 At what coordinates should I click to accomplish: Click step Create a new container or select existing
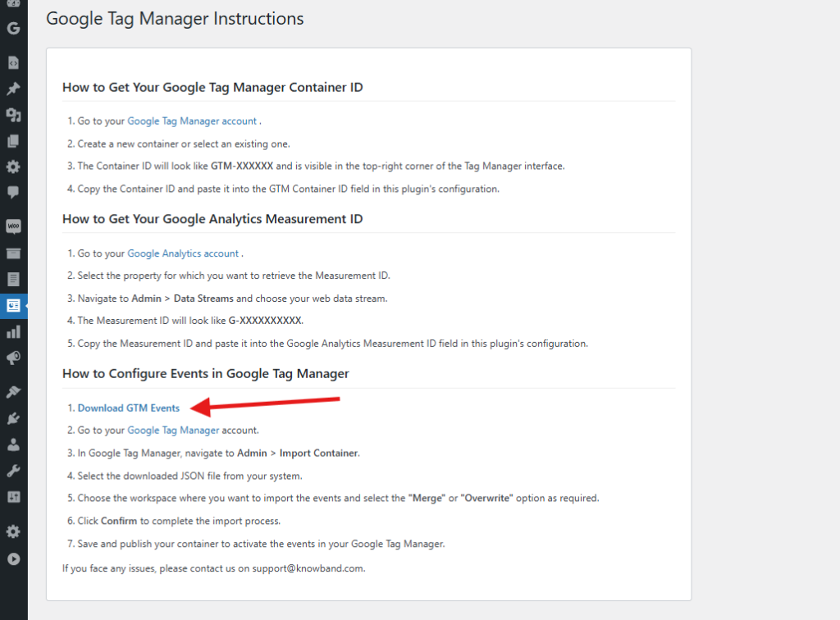point(184,144)
